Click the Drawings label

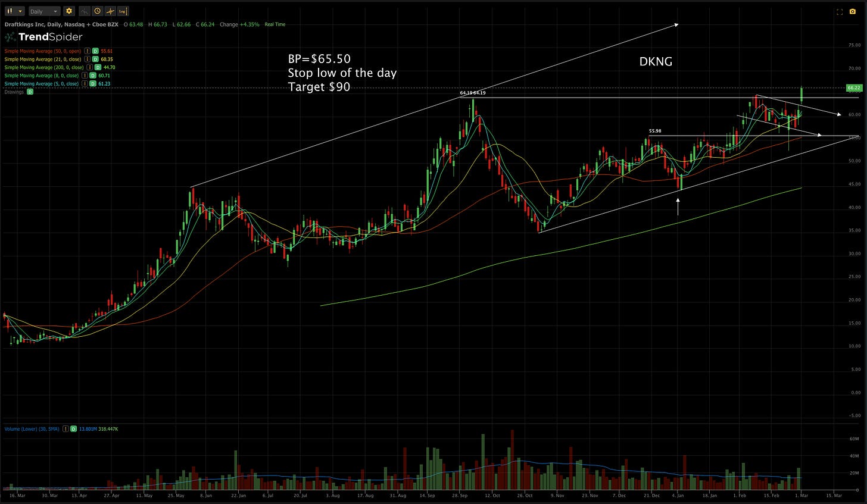pos(14,92)
